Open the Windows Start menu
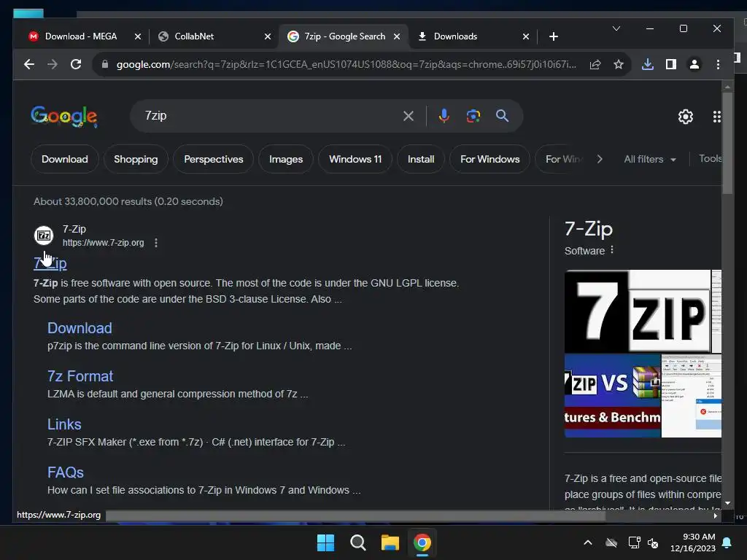 pyautogui.click(x=326, y=542)
